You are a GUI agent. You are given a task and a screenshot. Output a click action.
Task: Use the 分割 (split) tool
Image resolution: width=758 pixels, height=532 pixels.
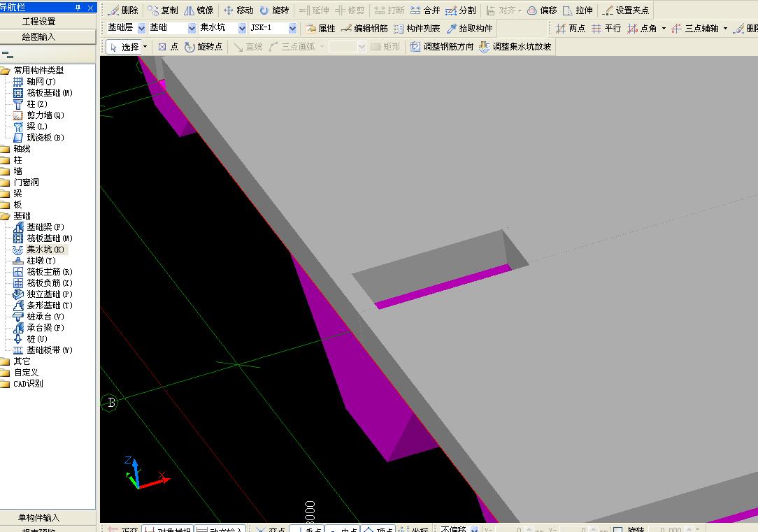(x=460, y=10)
